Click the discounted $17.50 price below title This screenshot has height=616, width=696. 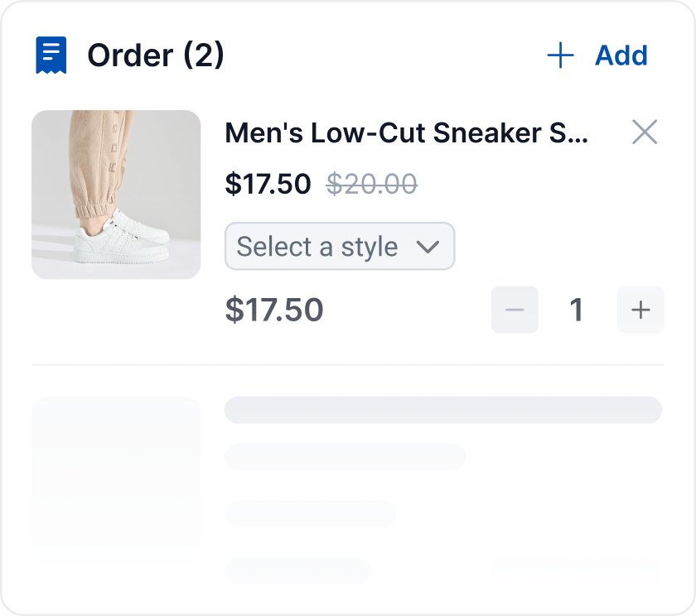tap(268, 184)
